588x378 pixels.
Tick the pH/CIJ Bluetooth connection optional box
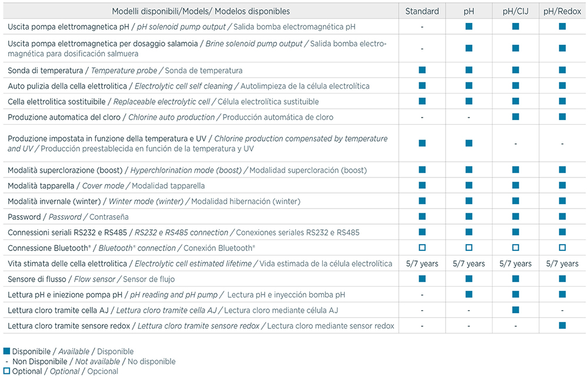(x=515, y=247)
